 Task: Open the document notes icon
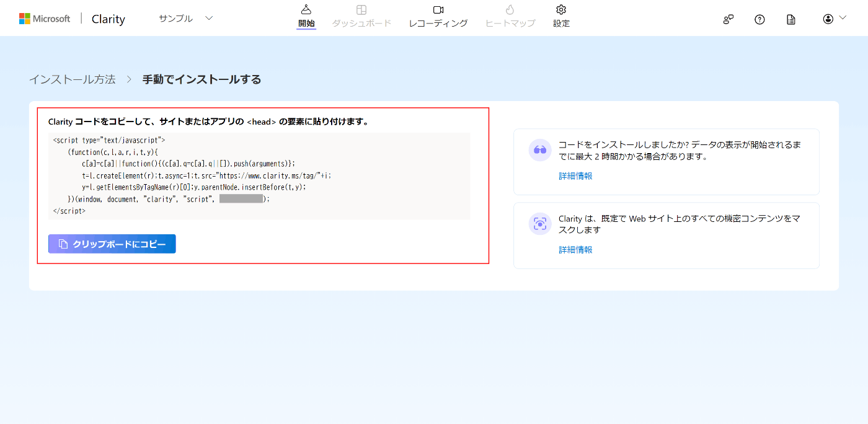tap(791, 19)
